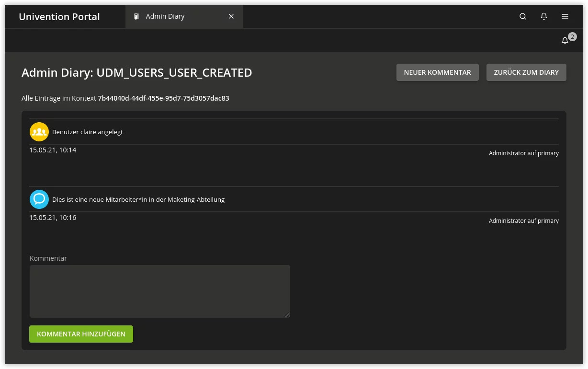The width and height of the screenshot is (588, 369).
Task: Click the comment box resize handle
Action: [x=287, y=315]
